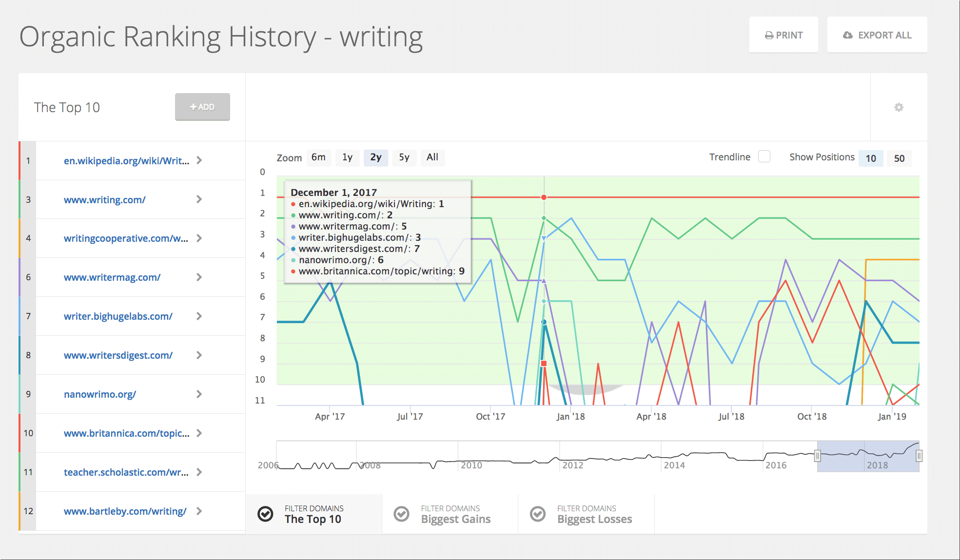The image size is (960, 560).
Task: Set zoom to 1y
Action: pos(347,157)
